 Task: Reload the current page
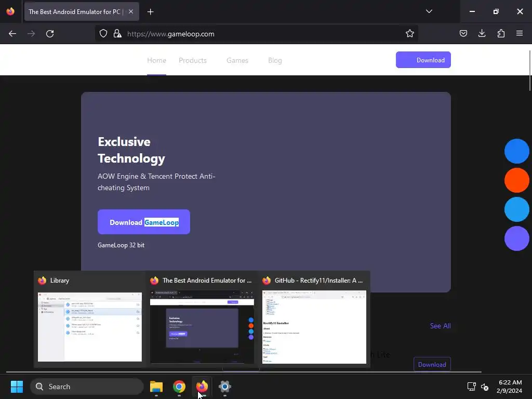point(50,34)
